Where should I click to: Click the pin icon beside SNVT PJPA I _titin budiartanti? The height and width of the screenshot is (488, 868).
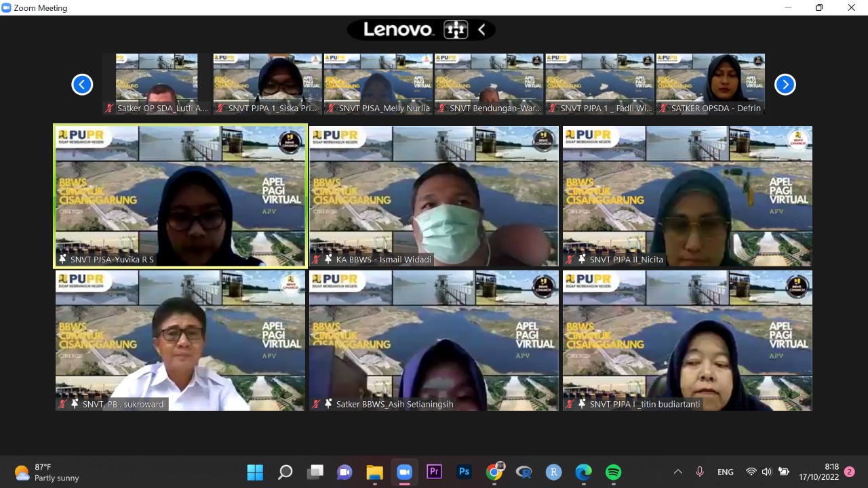582,404
